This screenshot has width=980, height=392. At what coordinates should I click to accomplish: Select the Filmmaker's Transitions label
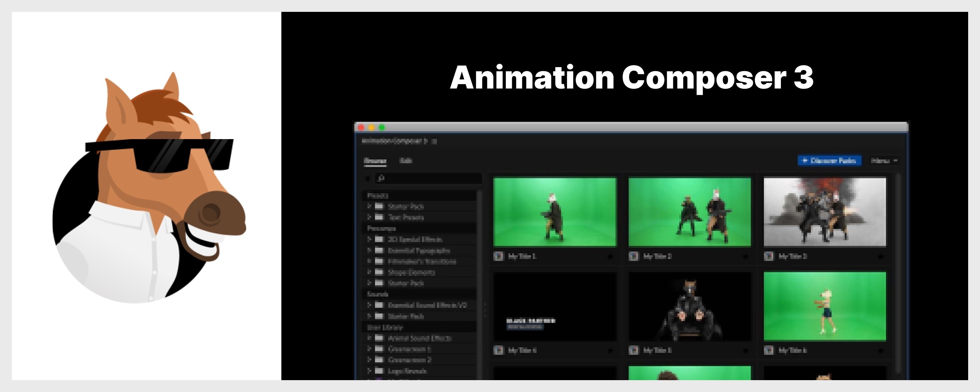[x=422, y=261]
